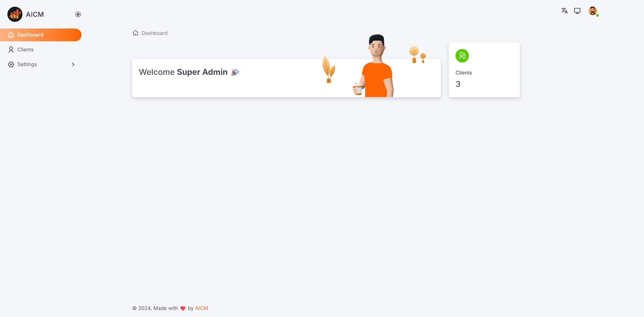The image size is (644, 317).
Task: Open the language translation switcher
Action: (565, 11)
